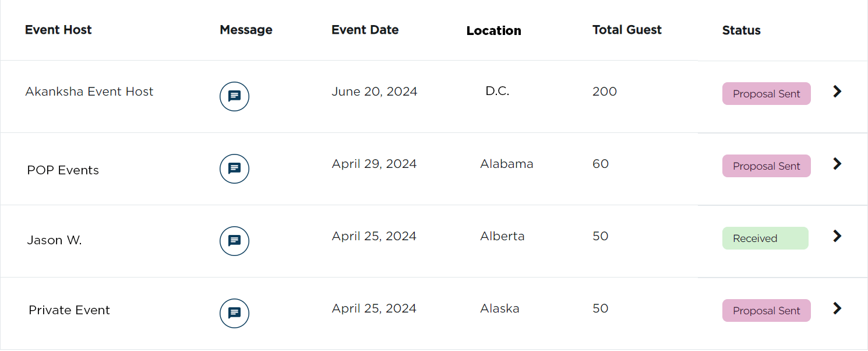Sort by Event Date column header
The height and width of the screenshot is (351, 868).
pyautogui.click(x=365, y=30)
